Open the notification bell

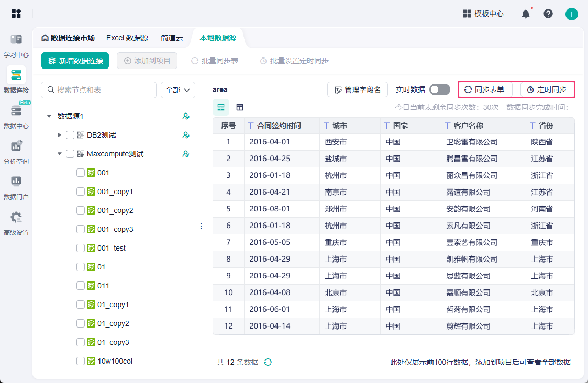526,14
